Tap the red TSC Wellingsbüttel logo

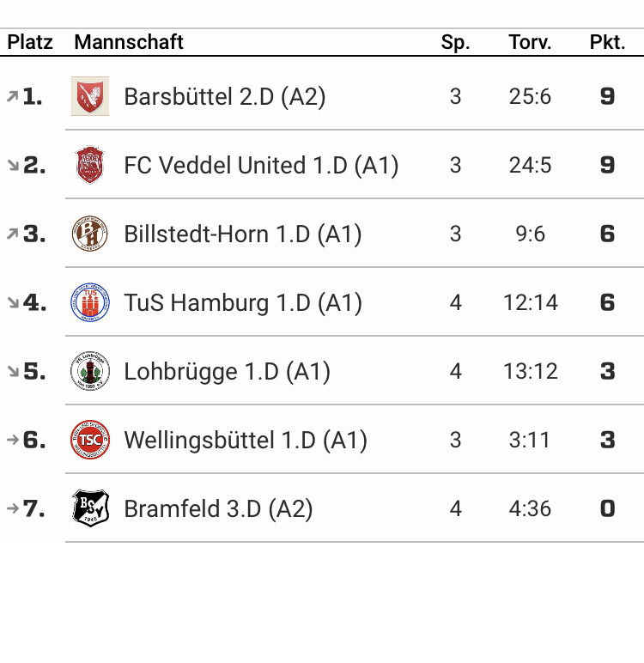point(90,440)
